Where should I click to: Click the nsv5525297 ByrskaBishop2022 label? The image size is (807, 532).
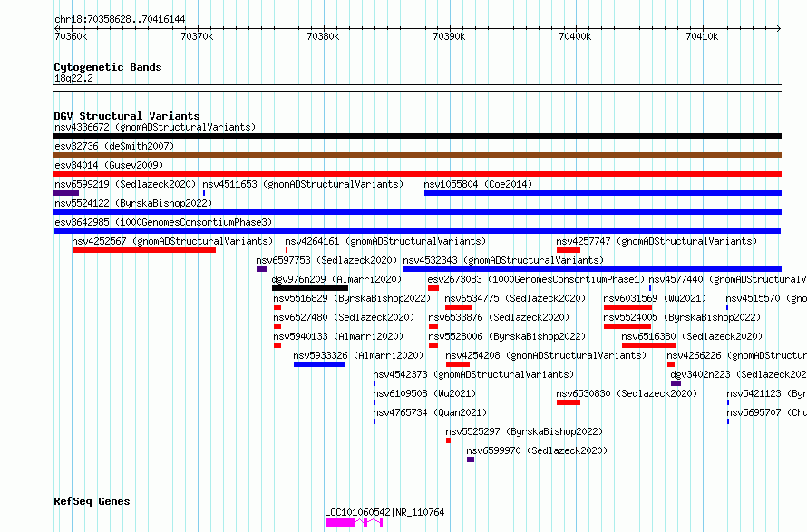(x=524, y=431)
